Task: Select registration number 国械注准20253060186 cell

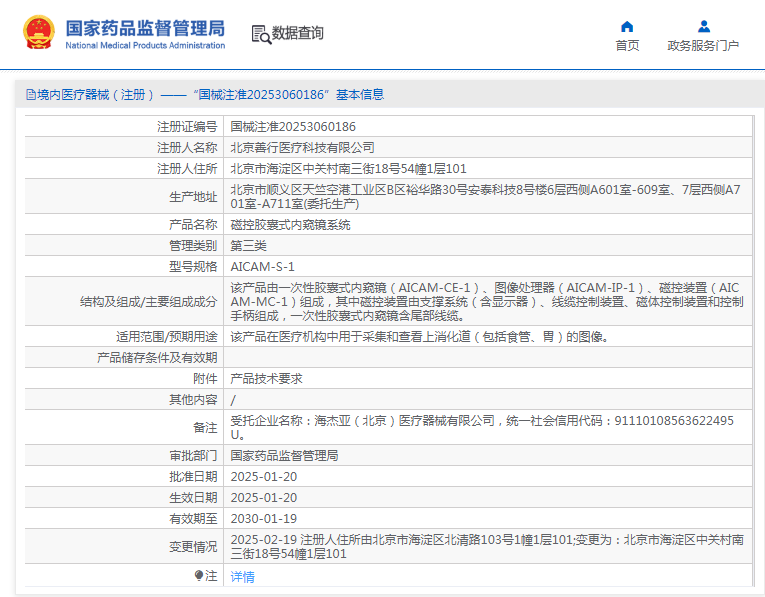Action: (x=293, y=127)
